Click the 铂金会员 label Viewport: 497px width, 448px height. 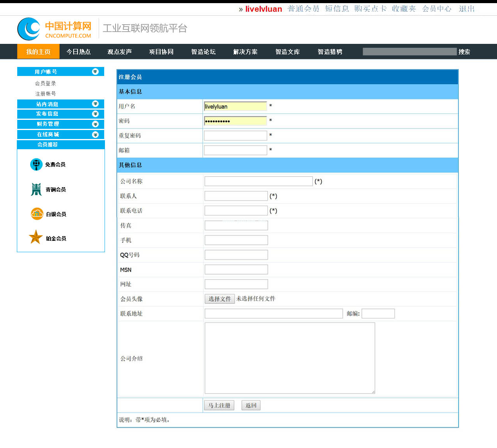(56, 238)
